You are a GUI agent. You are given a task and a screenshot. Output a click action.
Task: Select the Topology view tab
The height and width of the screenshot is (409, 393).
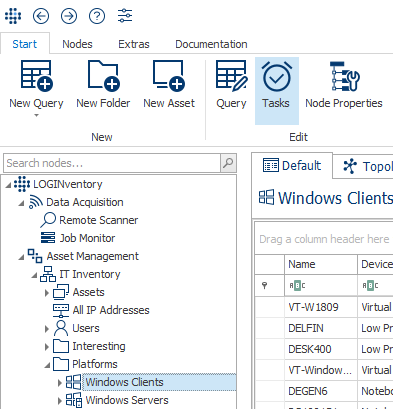[363, 166]
